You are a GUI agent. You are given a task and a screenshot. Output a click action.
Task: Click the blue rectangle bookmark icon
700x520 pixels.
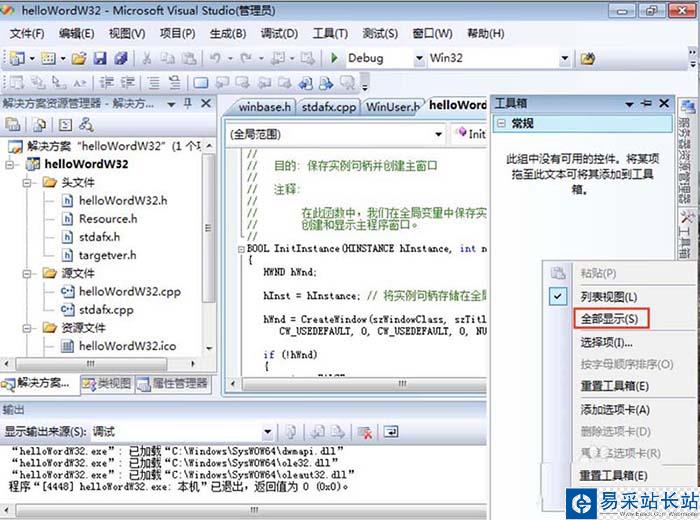click(200, 83)
